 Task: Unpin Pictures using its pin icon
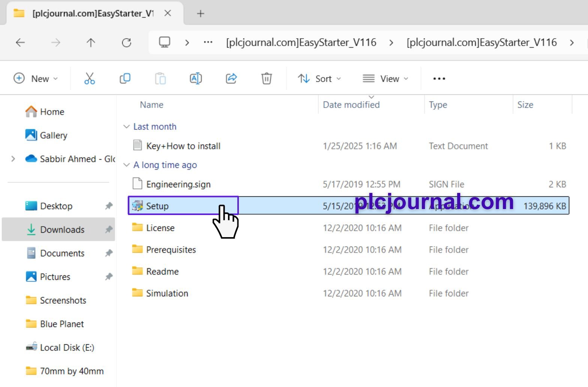click(109, 276)
